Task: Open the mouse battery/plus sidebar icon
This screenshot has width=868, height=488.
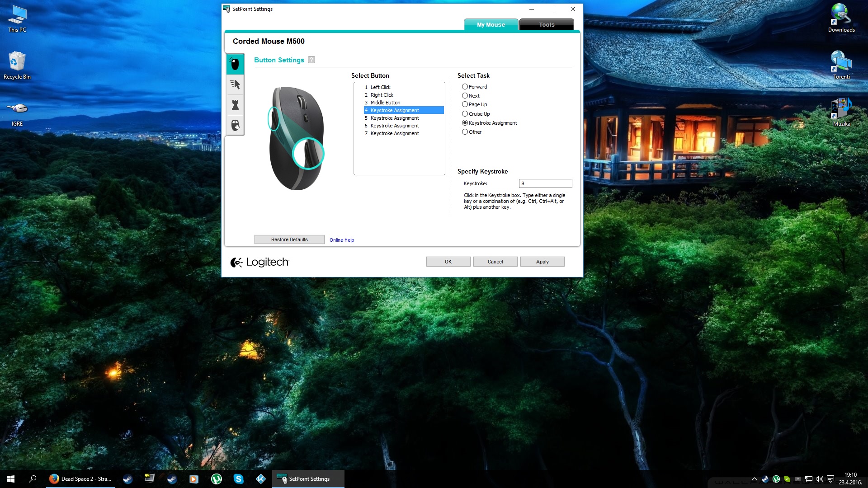Action: pos(235,125)
